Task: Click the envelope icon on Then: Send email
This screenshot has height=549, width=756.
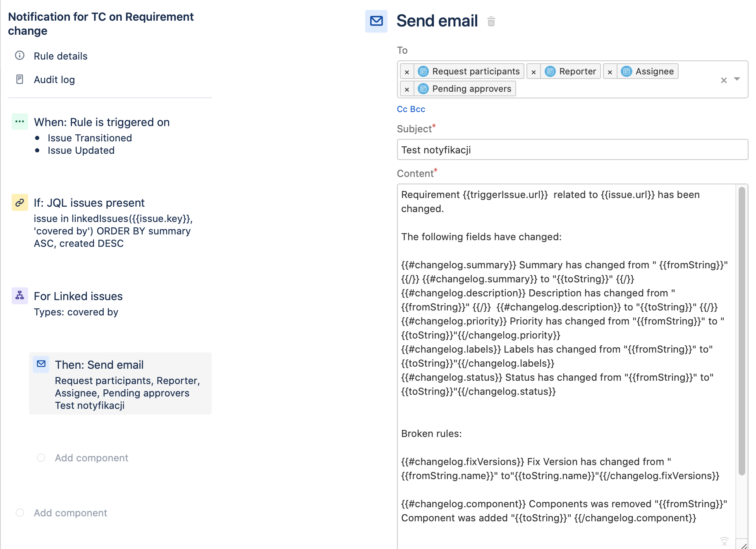Action: (41, 364)
